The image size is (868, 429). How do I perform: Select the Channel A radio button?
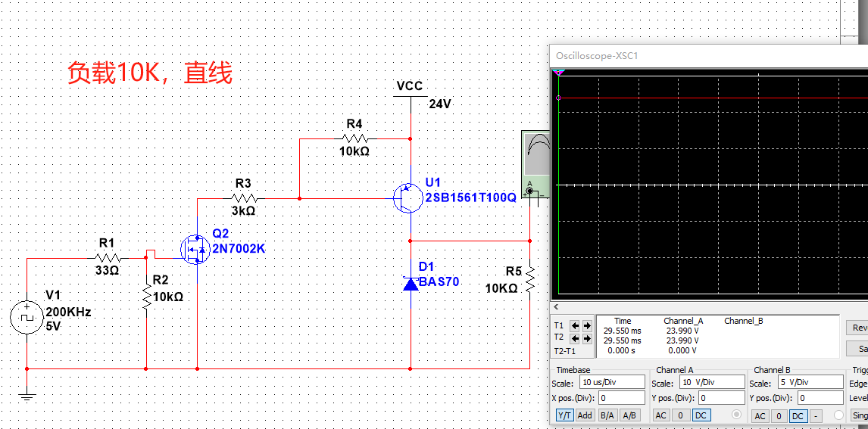pos(736,415)
